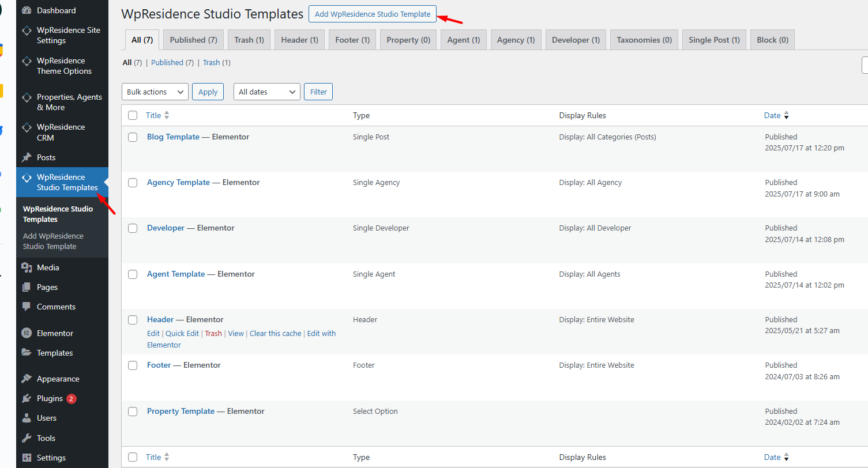
Task: Click the red Trash link under Header
Action: [x=213, y=334]
